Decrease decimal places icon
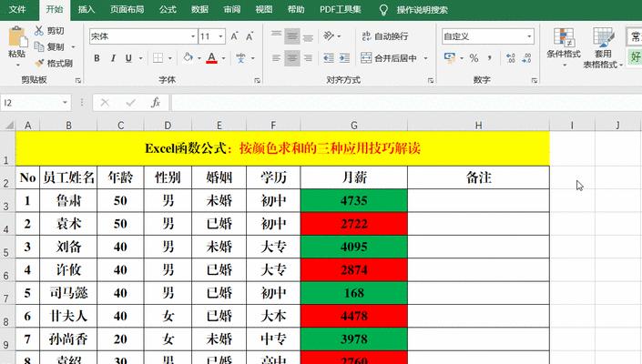The height and width of the screenshot is (364, 642). click(x=526, y=58)
